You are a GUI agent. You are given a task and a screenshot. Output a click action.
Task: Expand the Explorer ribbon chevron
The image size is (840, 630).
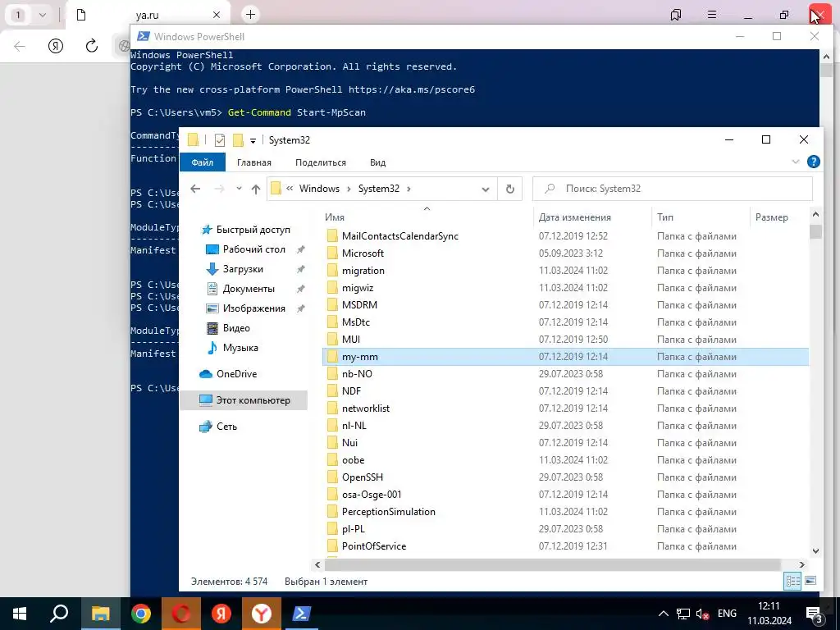tap(796, 162)
